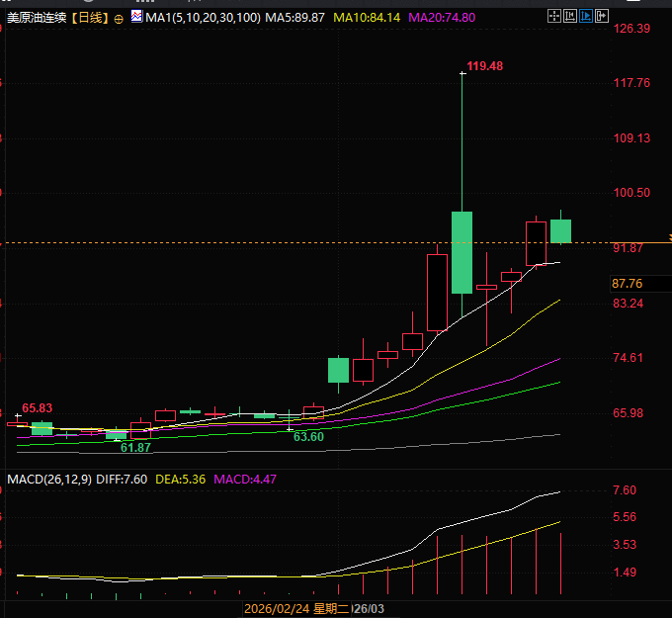Open the MA1 indicator chart icon

pos(136,16)
